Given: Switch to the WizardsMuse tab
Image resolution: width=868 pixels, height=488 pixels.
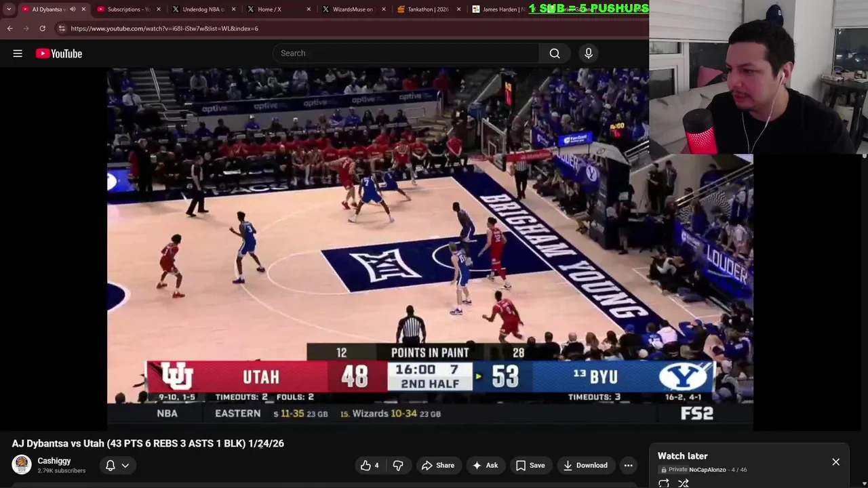Looking at the screenshot, I should coord(352,9).
